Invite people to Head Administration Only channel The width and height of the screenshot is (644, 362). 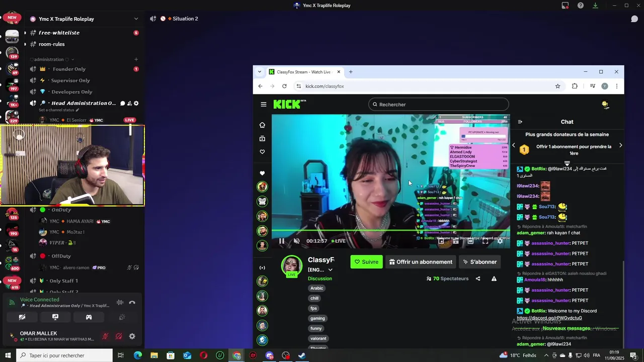coord(129,103)
